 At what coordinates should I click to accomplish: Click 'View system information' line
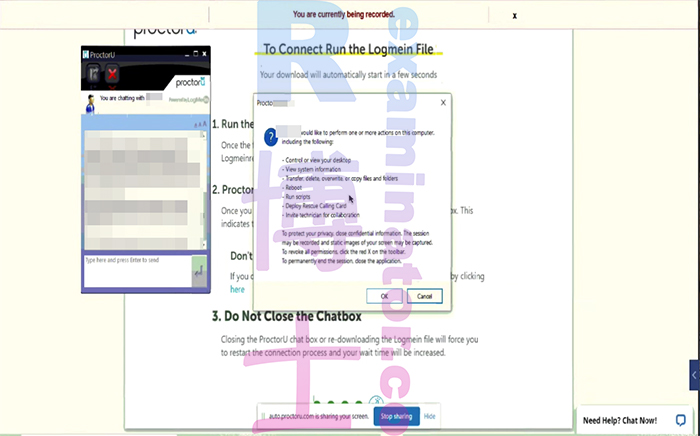click(312, 169)
